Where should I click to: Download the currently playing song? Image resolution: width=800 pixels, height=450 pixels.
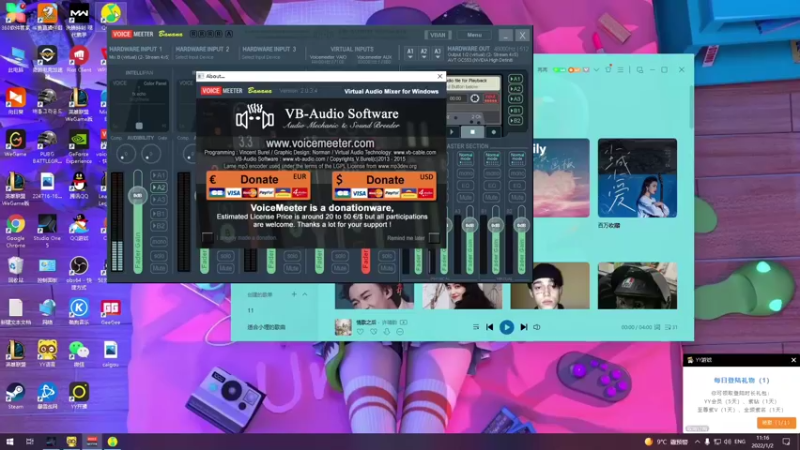(x=387, y=332)
